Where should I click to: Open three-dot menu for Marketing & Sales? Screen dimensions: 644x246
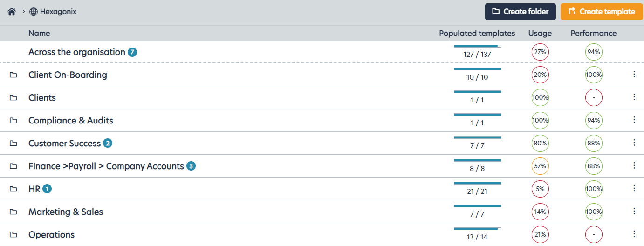point(634,211)
